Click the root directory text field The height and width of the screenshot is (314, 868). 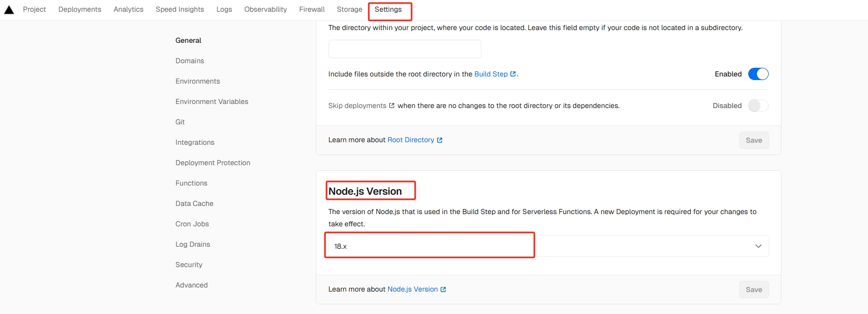404,49
